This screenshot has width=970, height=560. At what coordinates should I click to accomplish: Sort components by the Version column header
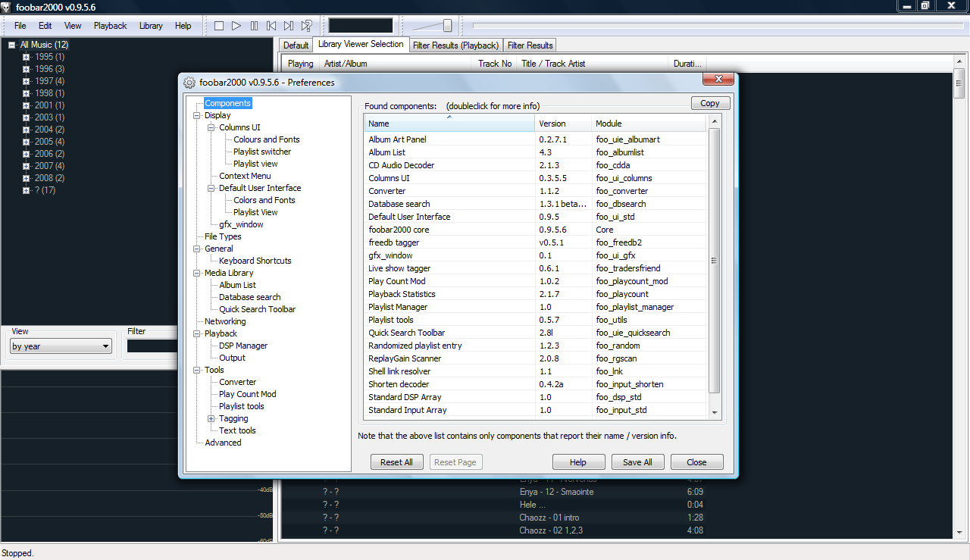562,124
